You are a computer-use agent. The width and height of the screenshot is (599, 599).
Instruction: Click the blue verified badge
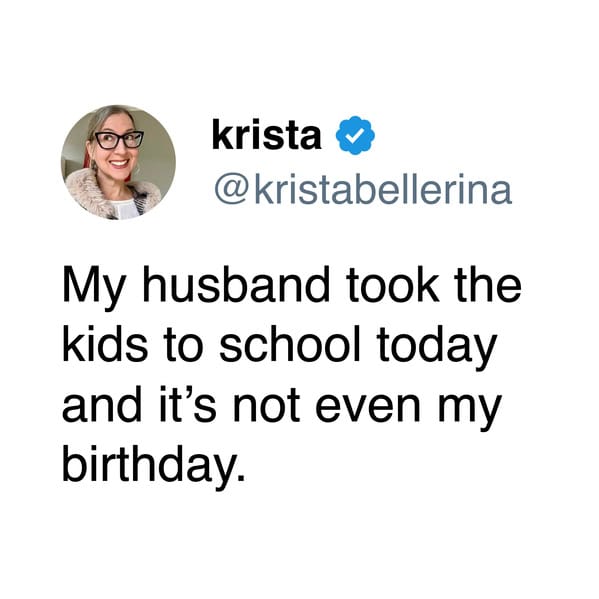[355, 135]
